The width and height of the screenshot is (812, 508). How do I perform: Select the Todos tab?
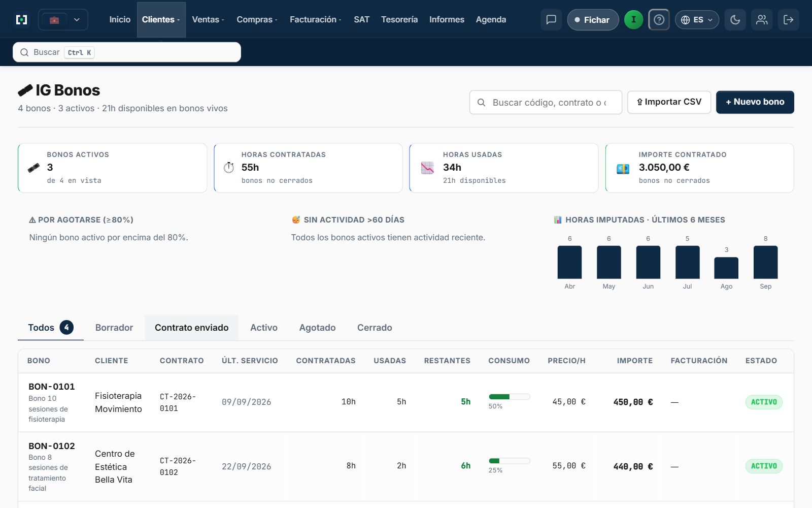[x=50, y=328]
